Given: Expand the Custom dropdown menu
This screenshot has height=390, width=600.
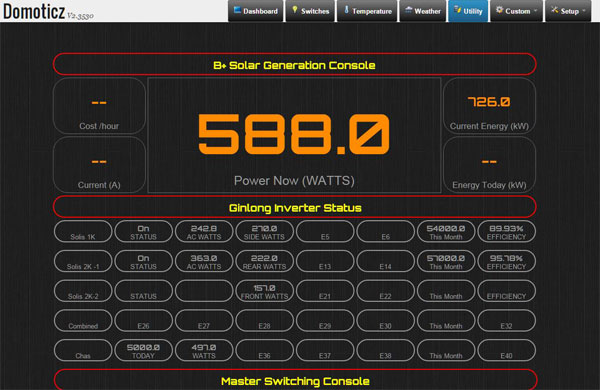Looking at the screenshot, I should 517,11.
